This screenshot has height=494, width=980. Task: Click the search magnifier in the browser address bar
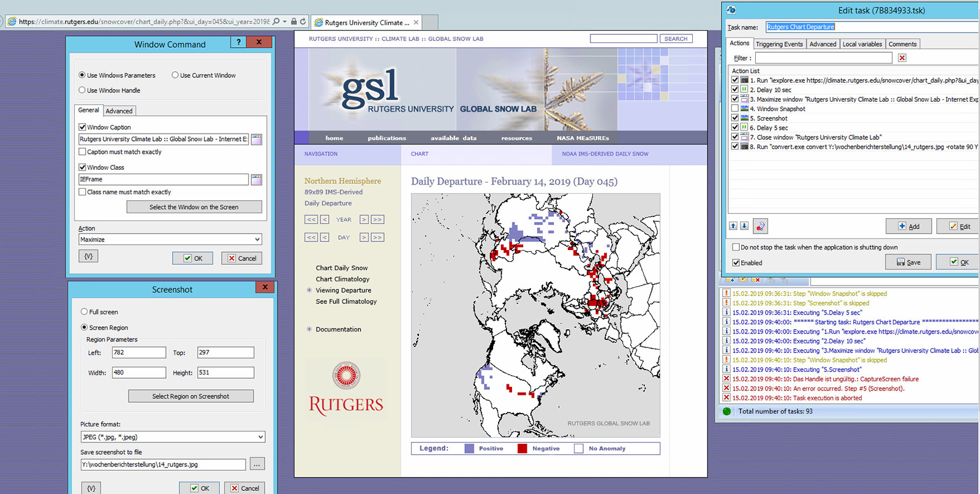pyautogui.click(x=276, y=21)
